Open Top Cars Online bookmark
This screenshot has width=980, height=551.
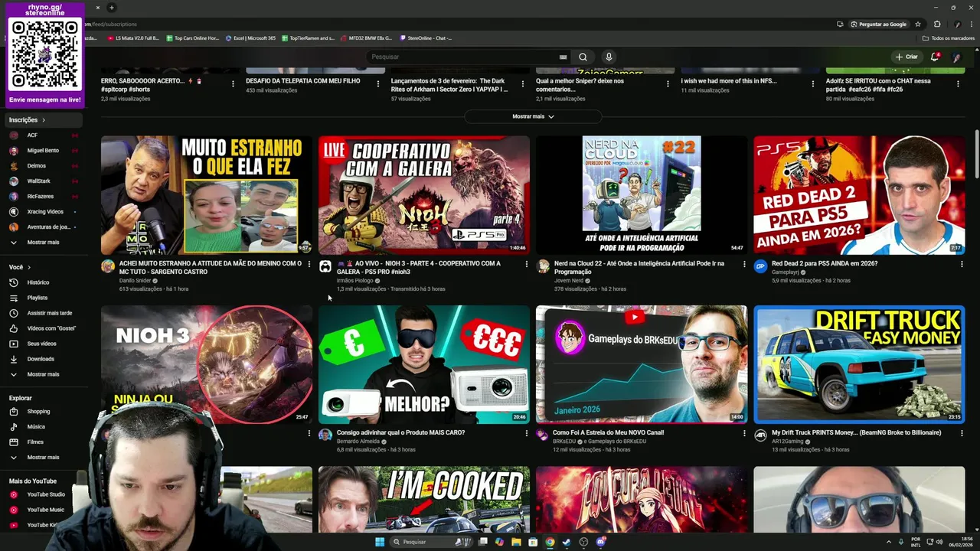click(x=192, y=37)
